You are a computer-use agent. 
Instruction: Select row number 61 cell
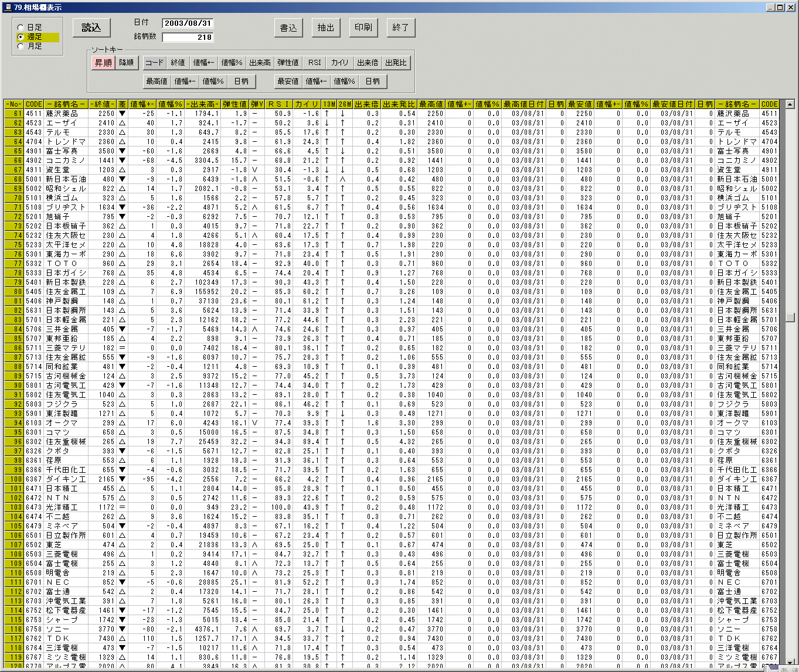tap(14, 114)
